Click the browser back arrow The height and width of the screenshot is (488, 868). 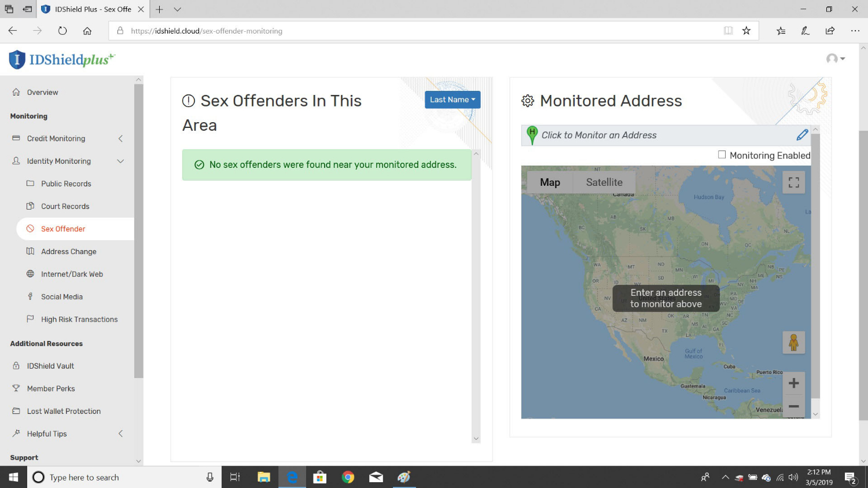[x=13, y=31]
